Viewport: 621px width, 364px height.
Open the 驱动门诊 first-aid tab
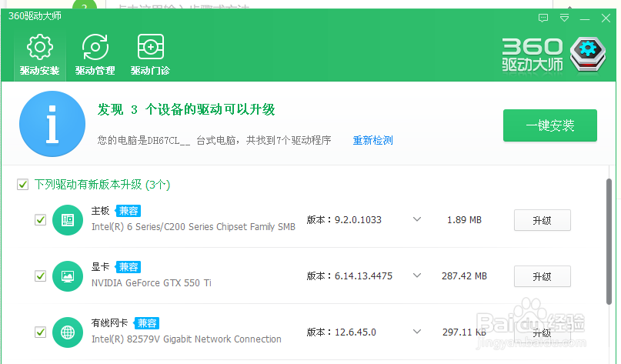[150, 56]
